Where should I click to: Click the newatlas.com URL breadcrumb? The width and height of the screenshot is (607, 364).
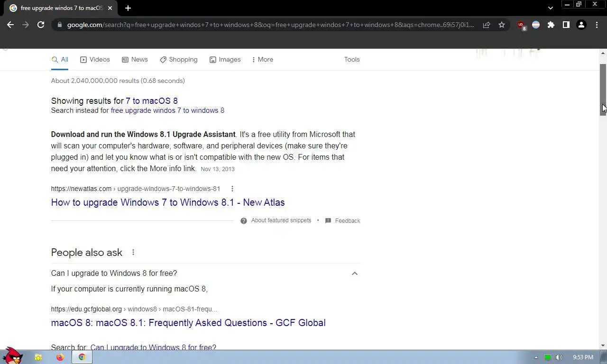[136, 189]
